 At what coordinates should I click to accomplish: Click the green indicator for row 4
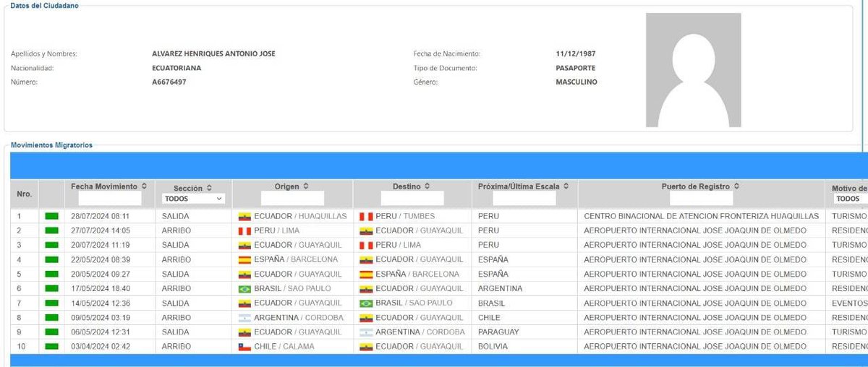click(x=51, y=259)
